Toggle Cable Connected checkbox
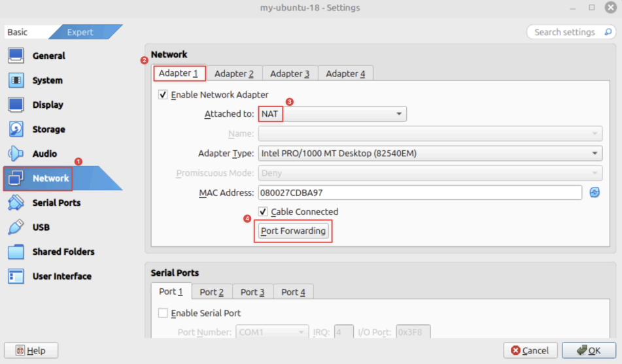 click(263, 212)
